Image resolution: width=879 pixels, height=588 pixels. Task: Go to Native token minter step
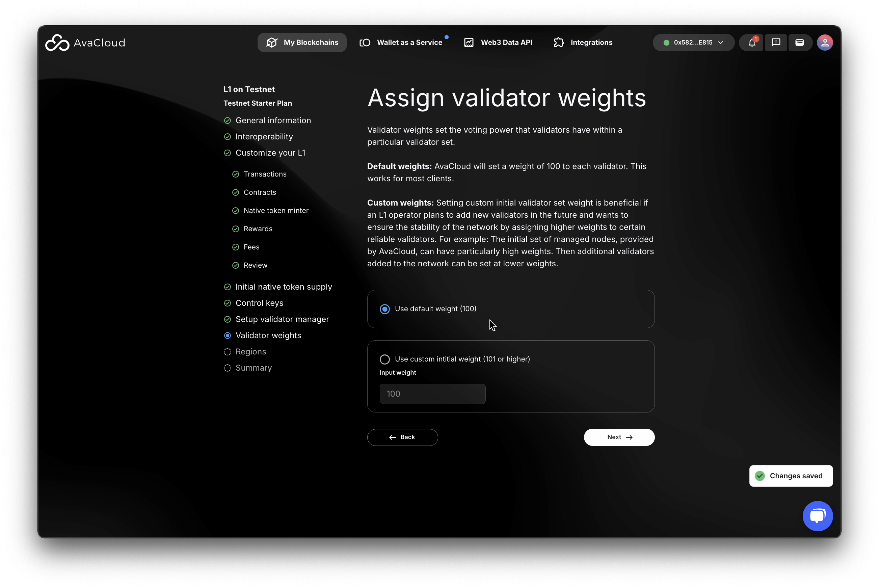point(276,211)
